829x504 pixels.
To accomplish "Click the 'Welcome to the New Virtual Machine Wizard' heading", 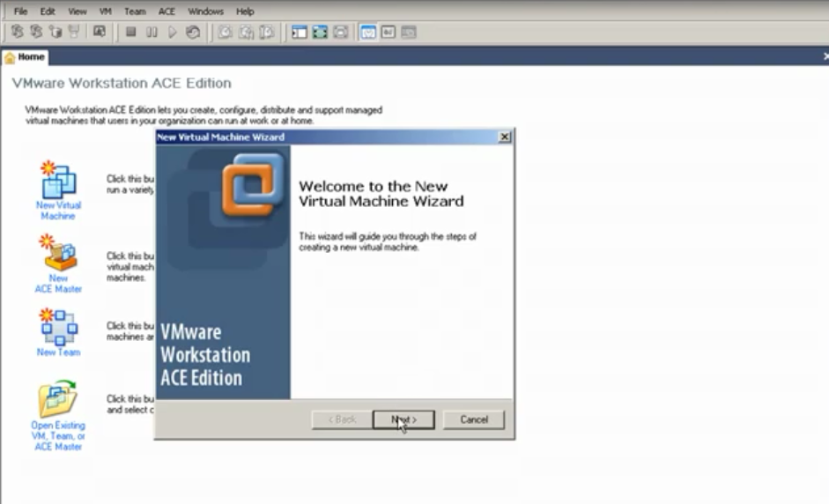I will click(x=381, y=194).
